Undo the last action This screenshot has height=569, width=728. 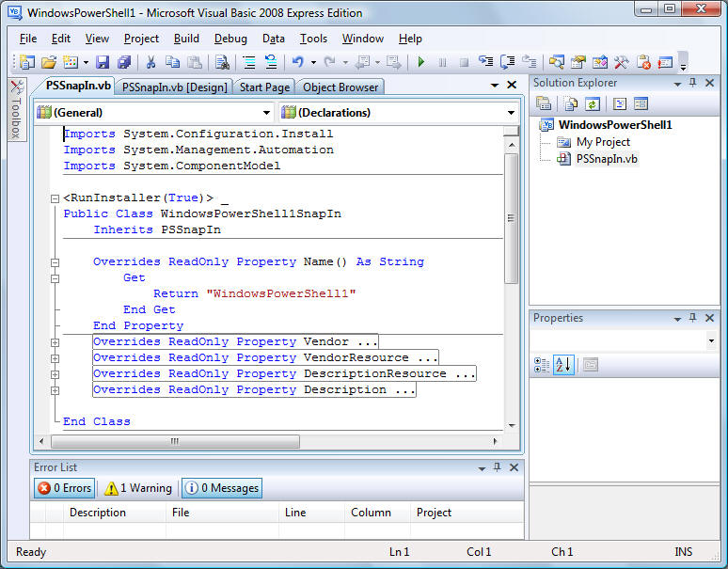pos(297,62)
